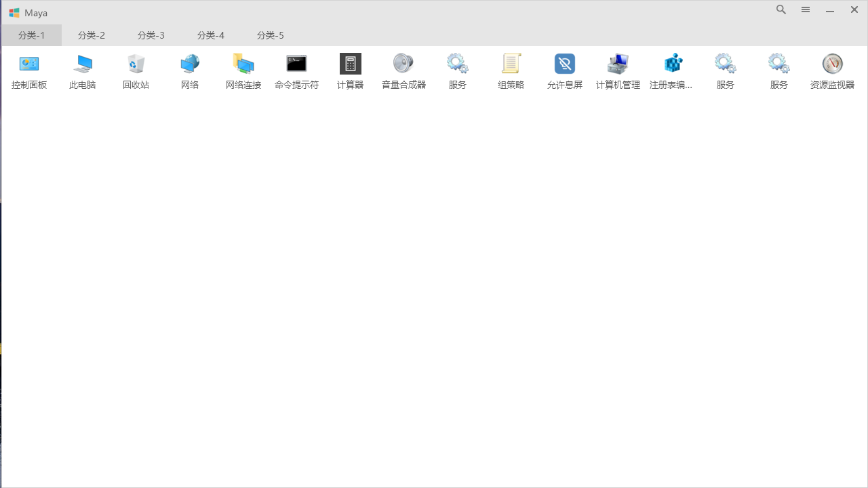Select the 分类-4 category
The height and width of the screenshot is (488, 868).
click(210, 35)
